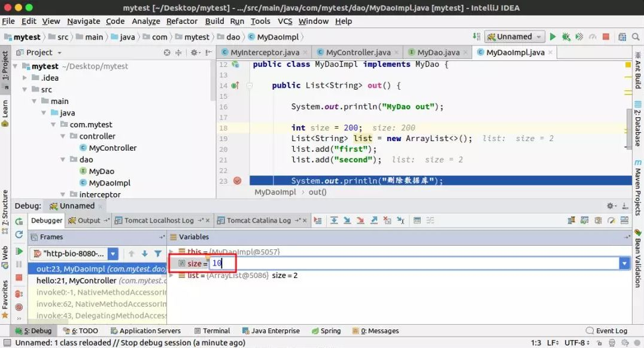The height and width of the screenshot is (348, 644).
Task: Toggle the breakpoint on line 23
Action: [x=237, y=181]
